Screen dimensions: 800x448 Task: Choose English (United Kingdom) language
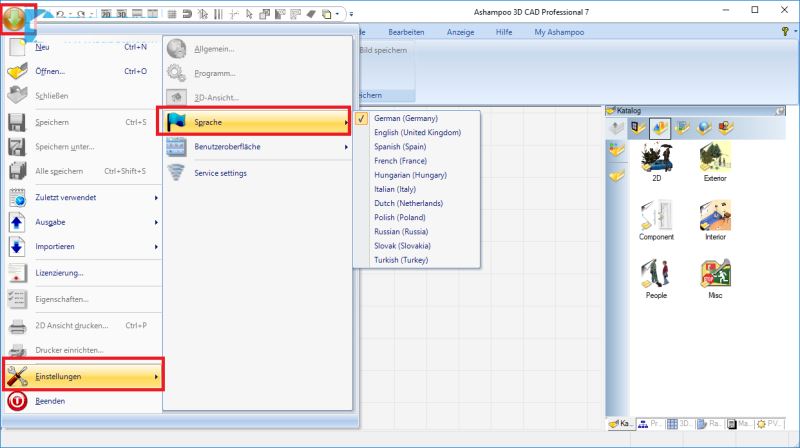(x=417, y=133)
